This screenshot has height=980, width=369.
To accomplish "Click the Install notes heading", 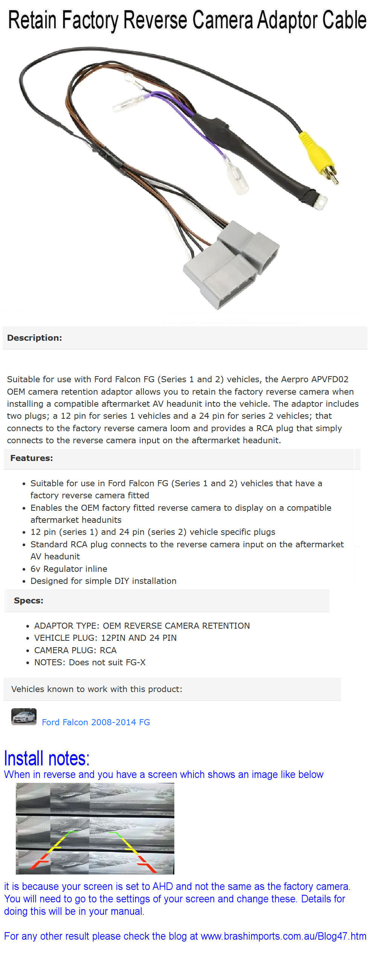I will 47,758.
